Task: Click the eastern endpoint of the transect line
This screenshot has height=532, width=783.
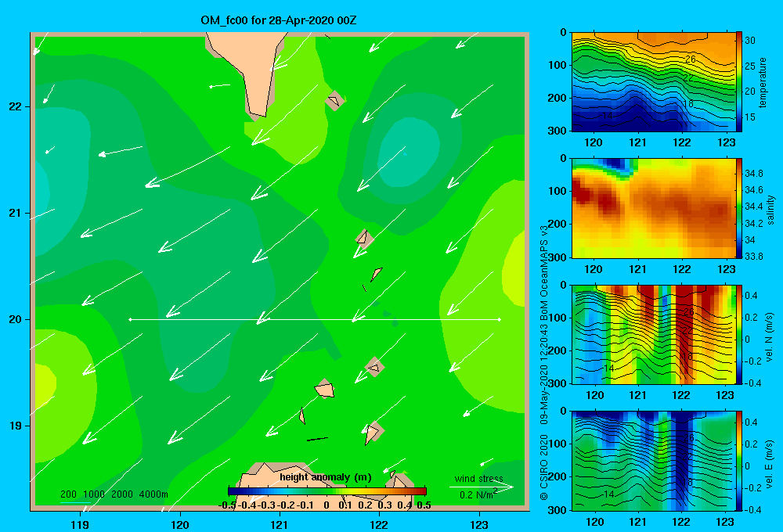Action: point(500,319)
